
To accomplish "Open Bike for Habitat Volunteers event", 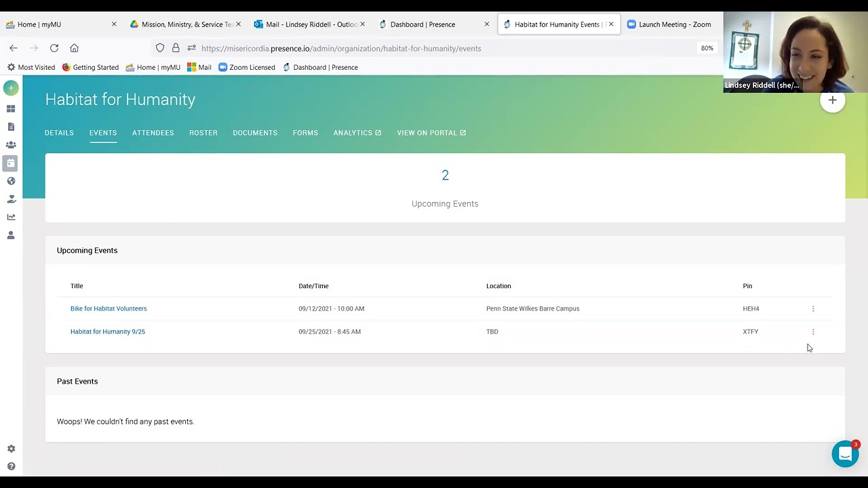I will [x=108, y=308].
